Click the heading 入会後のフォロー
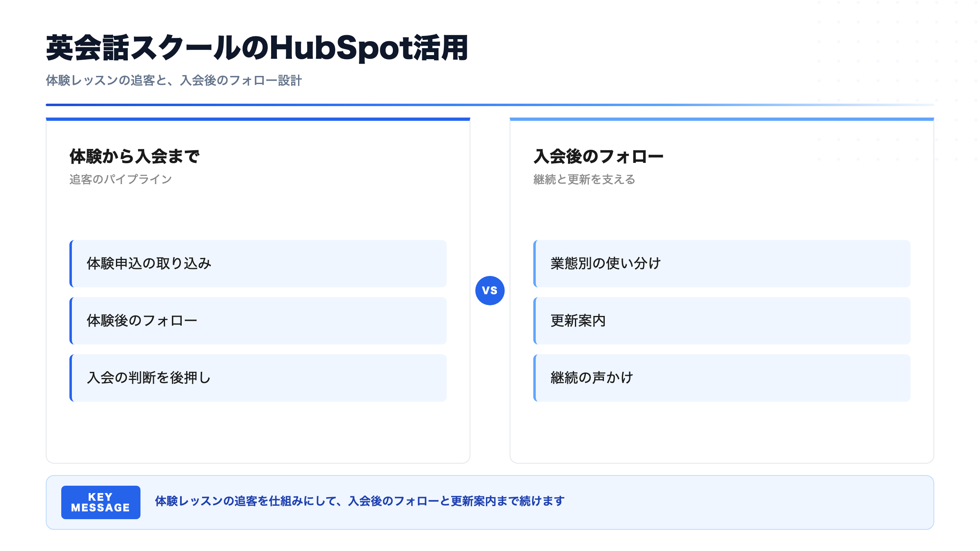The image size is (980, 551). [x=598, y=156]
